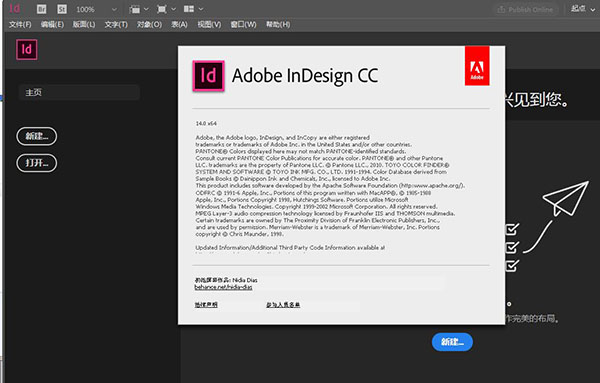The width and height of the screenshot is (600, 383).
Task: Click the Adobe InDesign CC title
Action: [305, 75]
